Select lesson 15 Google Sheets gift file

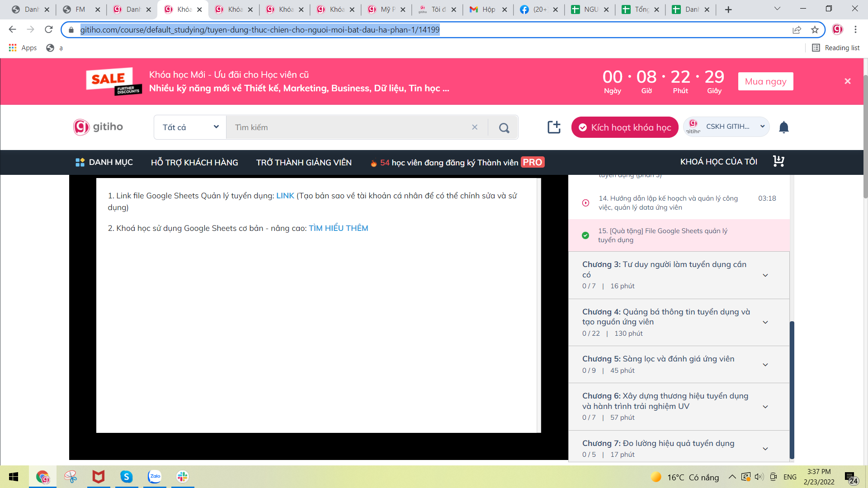[679, 235]
